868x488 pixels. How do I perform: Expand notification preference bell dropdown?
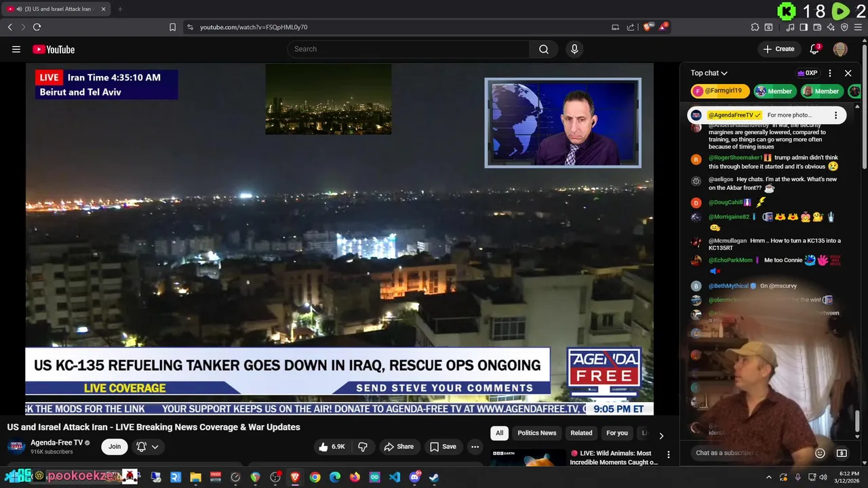coord(148,447)
